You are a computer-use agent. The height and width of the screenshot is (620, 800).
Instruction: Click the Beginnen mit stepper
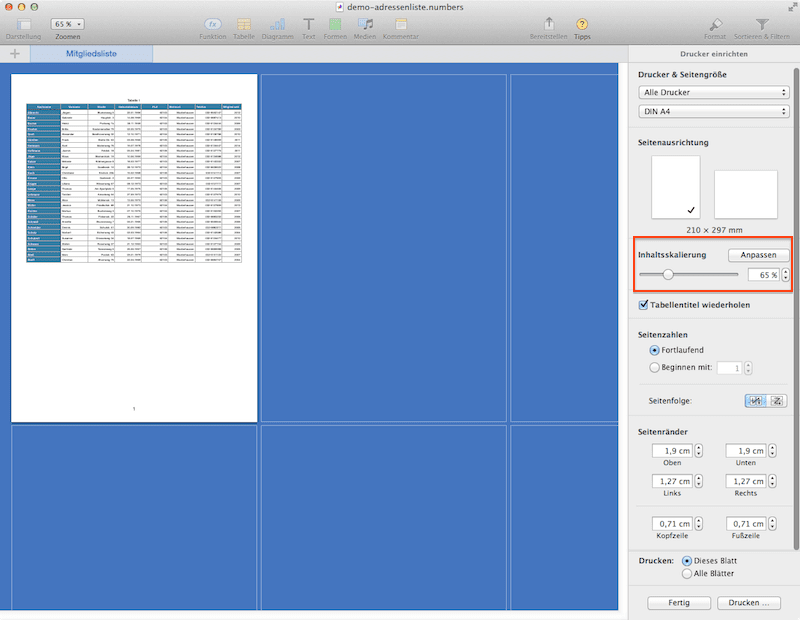click(x=748, y=368)
